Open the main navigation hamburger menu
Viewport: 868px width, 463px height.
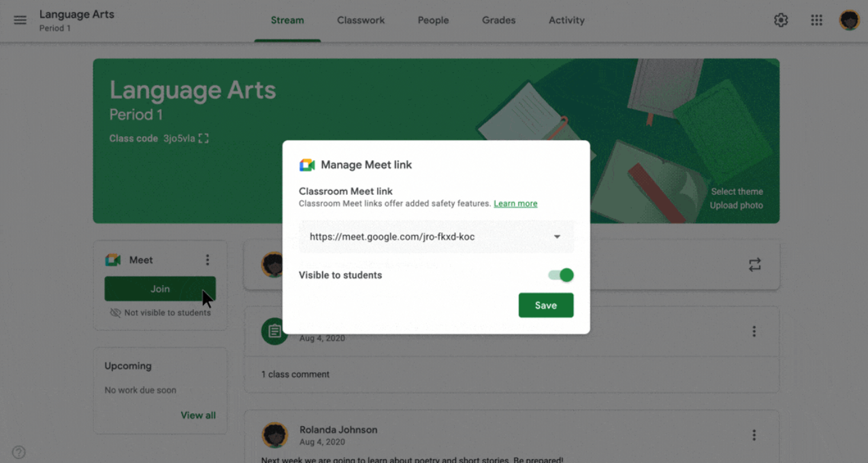[20, 20]
